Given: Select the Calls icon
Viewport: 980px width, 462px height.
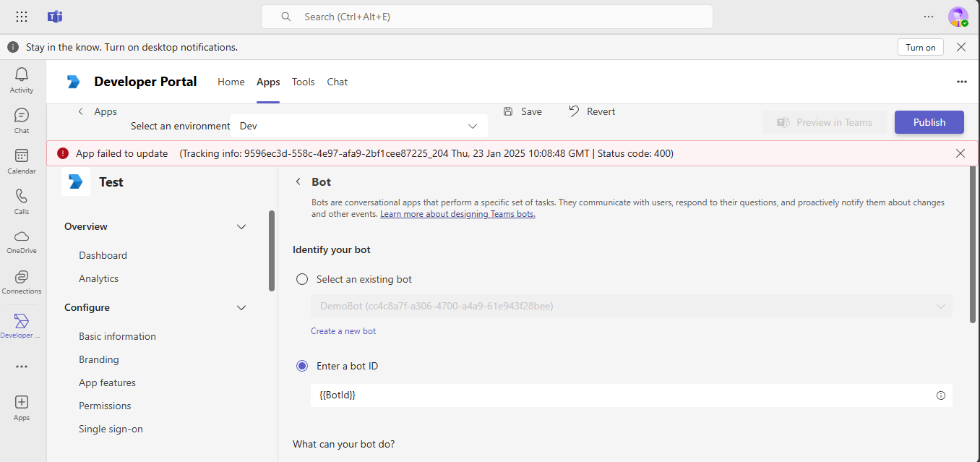Looking at the screenshot, I should point(21,199).
